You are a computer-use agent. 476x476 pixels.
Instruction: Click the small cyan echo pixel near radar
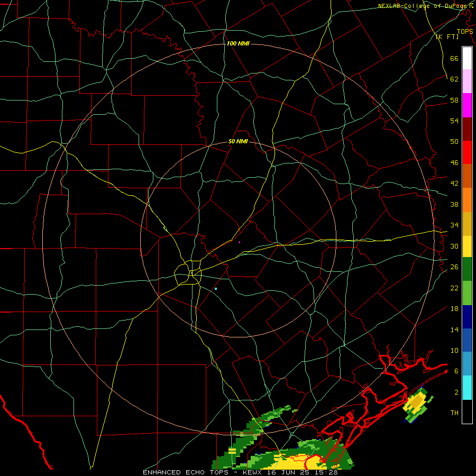click(216, 289)
